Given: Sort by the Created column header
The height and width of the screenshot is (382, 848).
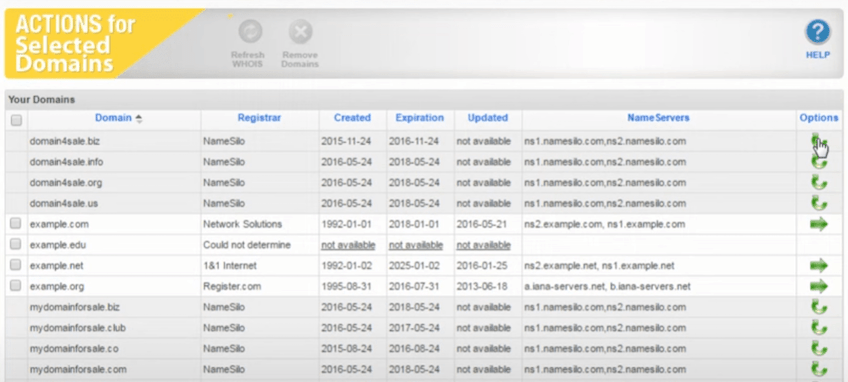Looking at the screenshot, I should point(352,117).
